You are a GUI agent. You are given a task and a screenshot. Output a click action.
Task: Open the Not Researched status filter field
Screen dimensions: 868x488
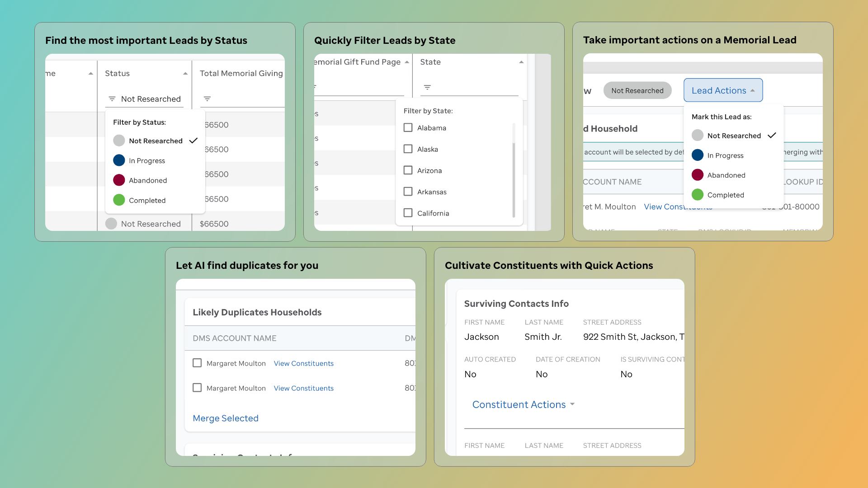tap(151, 99)
